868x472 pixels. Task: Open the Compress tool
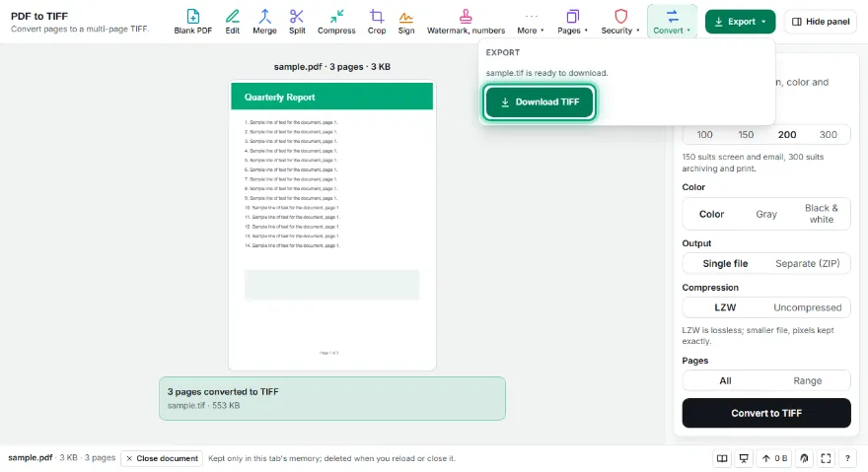coord(336,22)
